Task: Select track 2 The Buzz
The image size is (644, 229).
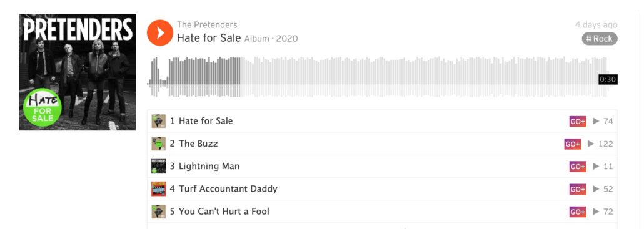Action: 382,144
